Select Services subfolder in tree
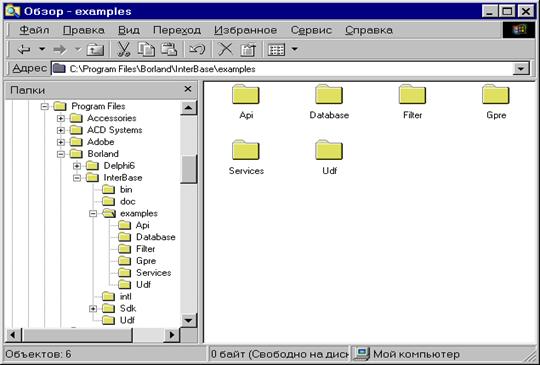Screen dimensions: 540x365 point(154,273)
